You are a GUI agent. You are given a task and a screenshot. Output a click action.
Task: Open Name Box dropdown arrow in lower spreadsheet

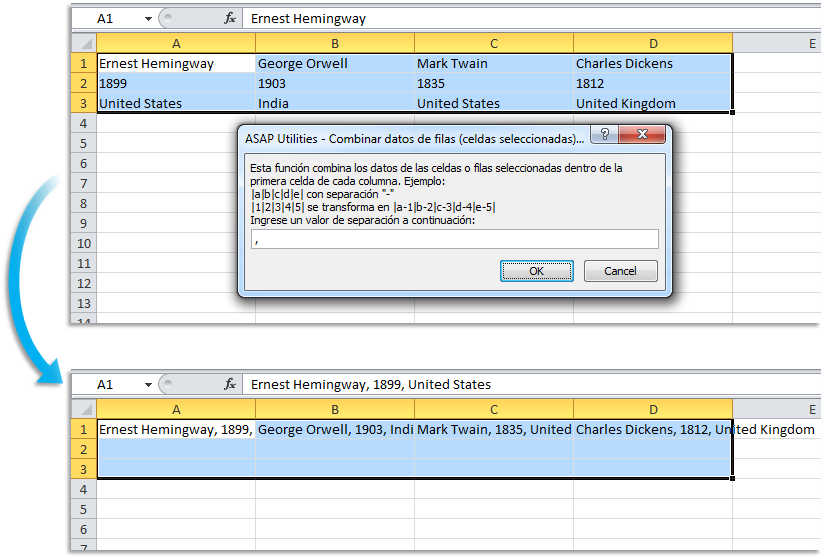point(149,384)
